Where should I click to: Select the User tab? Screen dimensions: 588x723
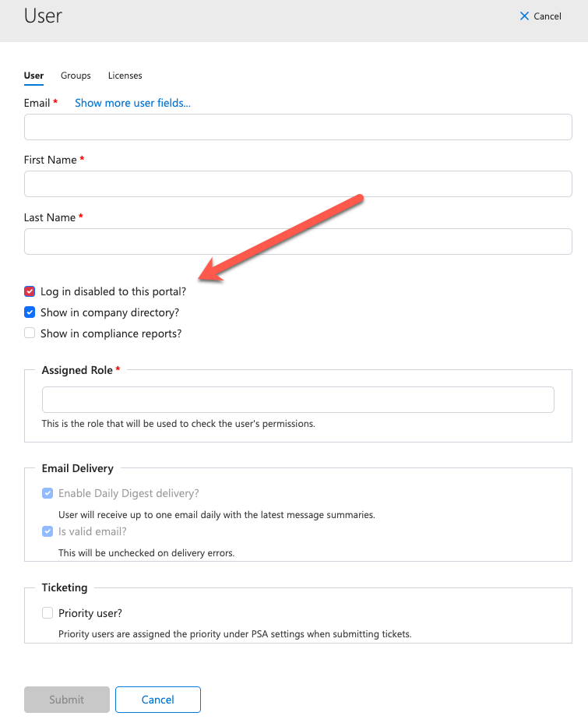[33, 76]
